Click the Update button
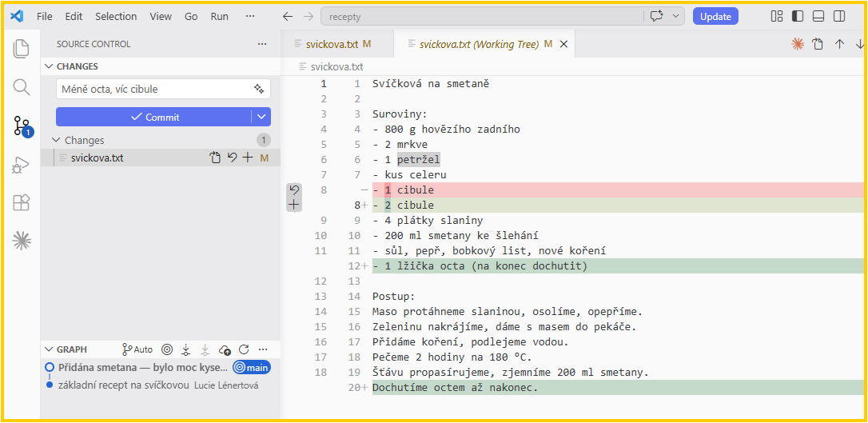The height and width of the screenshot is (423, 868). pyautogui.click(x=715, y=17)
